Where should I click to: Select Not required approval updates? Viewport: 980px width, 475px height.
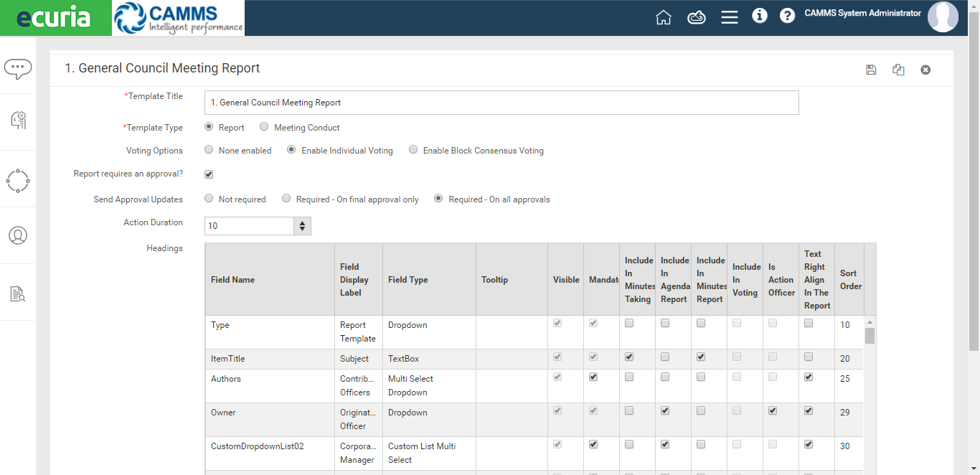tap(209, 199)
